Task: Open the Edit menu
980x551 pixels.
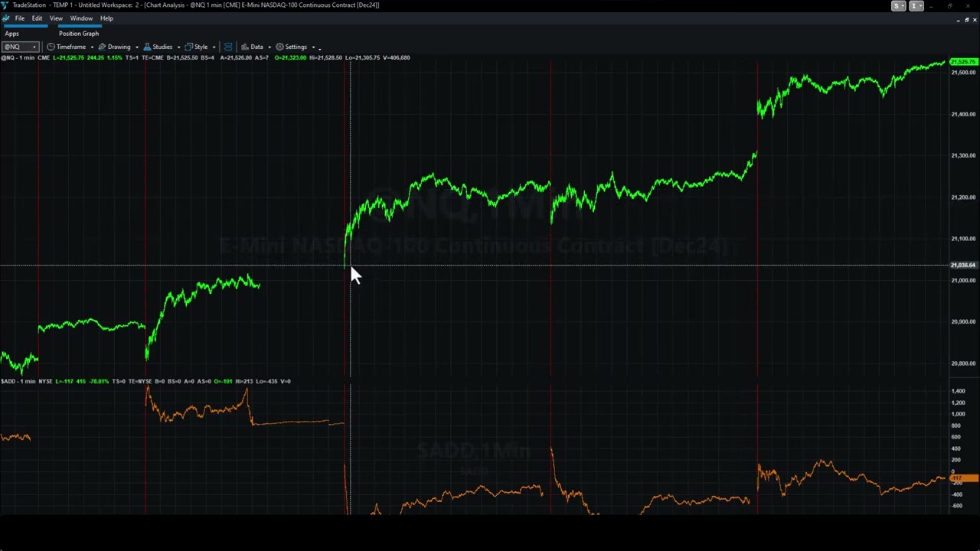Action: (x=37, y=18)
